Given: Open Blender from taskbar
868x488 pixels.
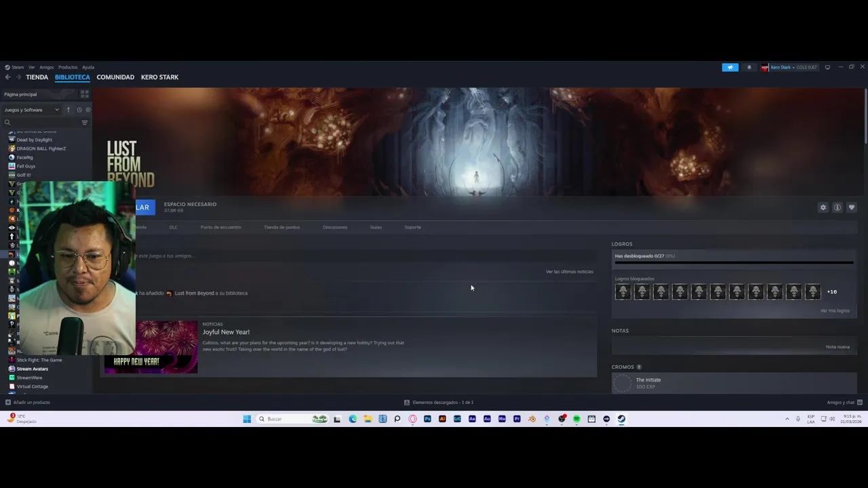Looking at the screenshot, I should (x=532, y=419).
